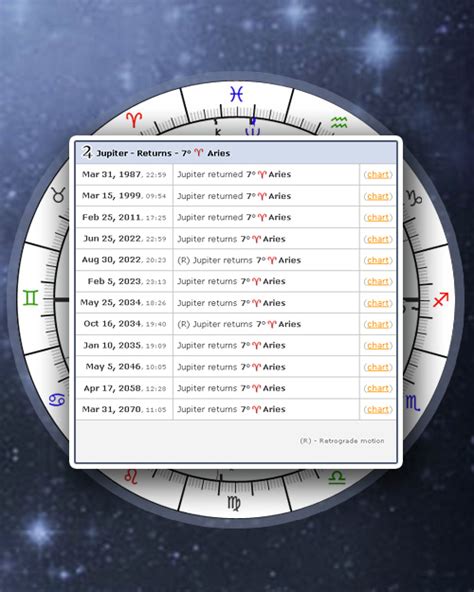Open chart link for May 5, 2046 return
The height and width of the screenshot is (592, 474).
[x=378, y=367]
